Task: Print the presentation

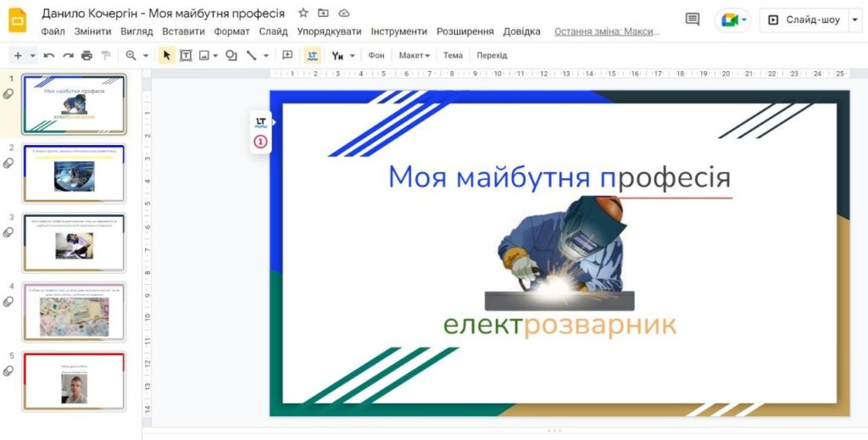Action: click(x=87, y=55)
